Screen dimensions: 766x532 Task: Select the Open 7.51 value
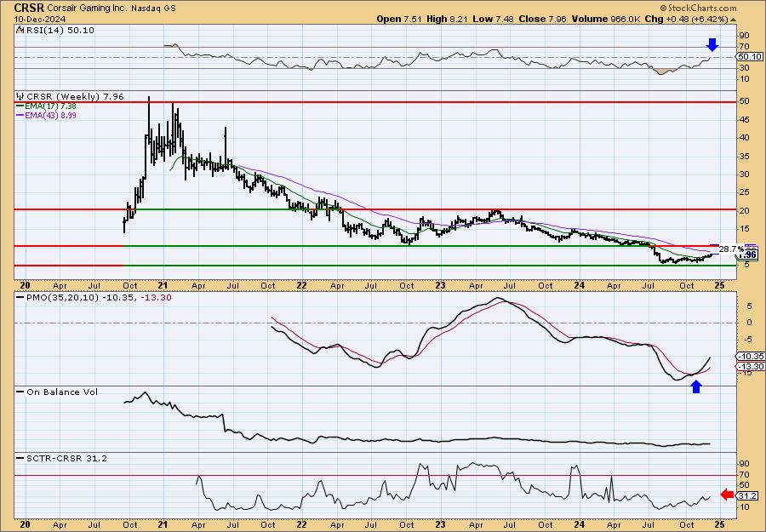pyautogui.click(x=399, y=19)
